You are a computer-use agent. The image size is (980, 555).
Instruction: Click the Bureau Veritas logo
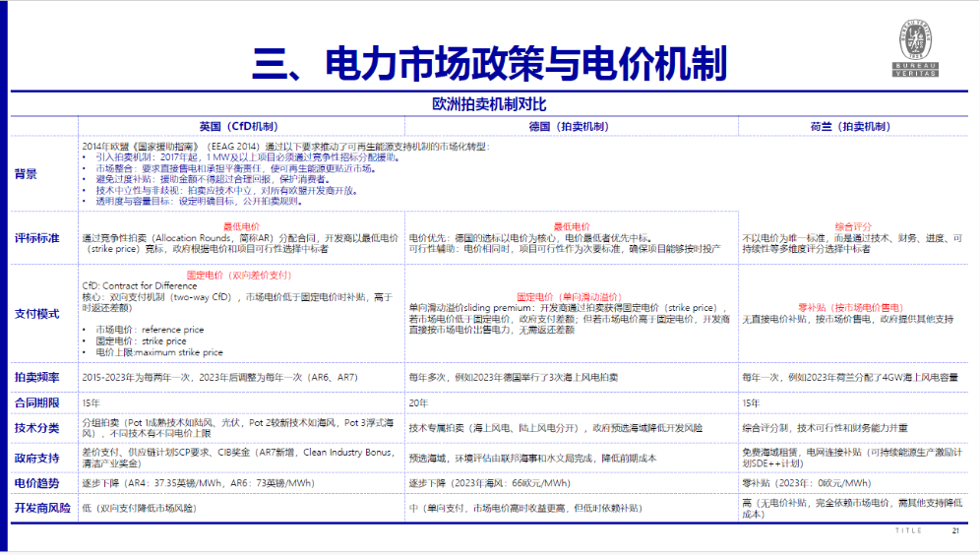click(915, 48)
